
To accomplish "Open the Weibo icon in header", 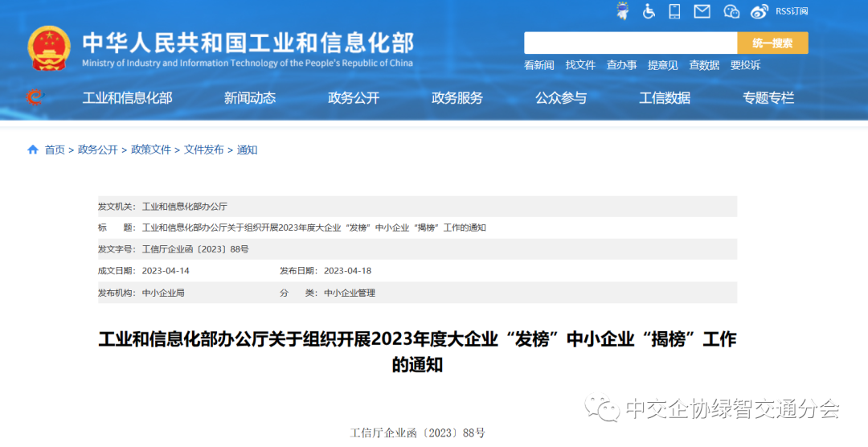I will [759, 11].
